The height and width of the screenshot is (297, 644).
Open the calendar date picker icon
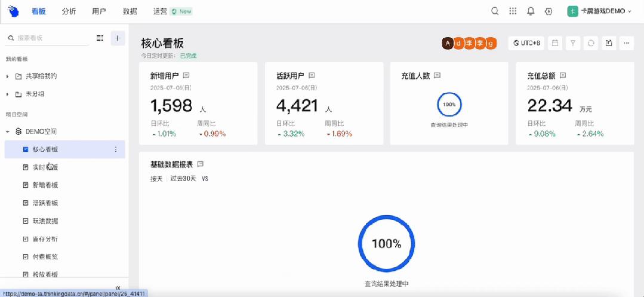[555, 43]
